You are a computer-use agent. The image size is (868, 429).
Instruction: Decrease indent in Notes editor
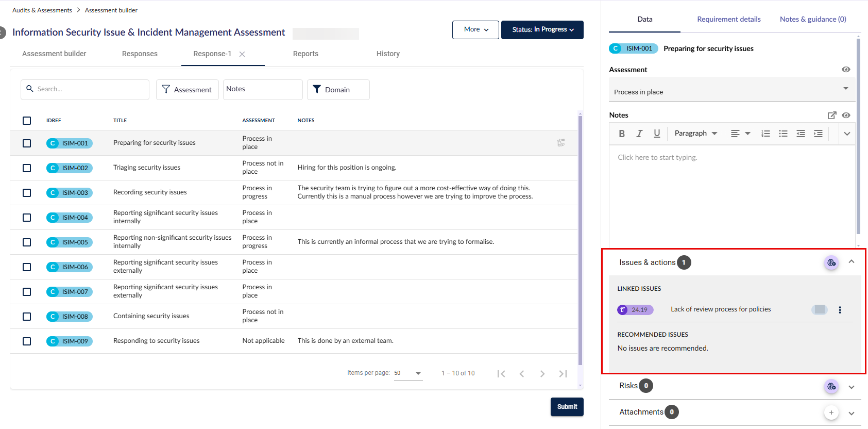pyautogui.click(x=801, y=134)
